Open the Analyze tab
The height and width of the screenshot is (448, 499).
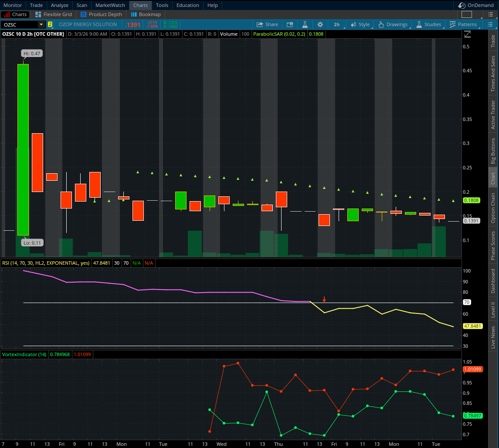(x=60, y=5)
